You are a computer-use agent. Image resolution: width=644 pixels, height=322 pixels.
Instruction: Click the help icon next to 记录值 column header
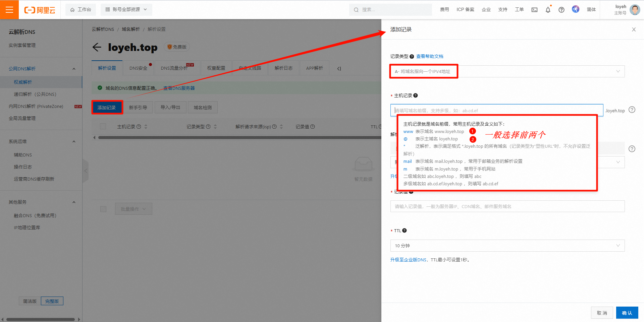[313, 127]
